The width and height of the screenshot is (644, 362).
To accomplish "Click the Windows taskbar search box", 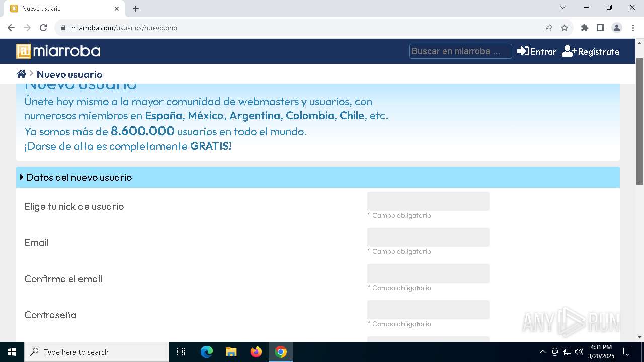I will pos(97,352).
